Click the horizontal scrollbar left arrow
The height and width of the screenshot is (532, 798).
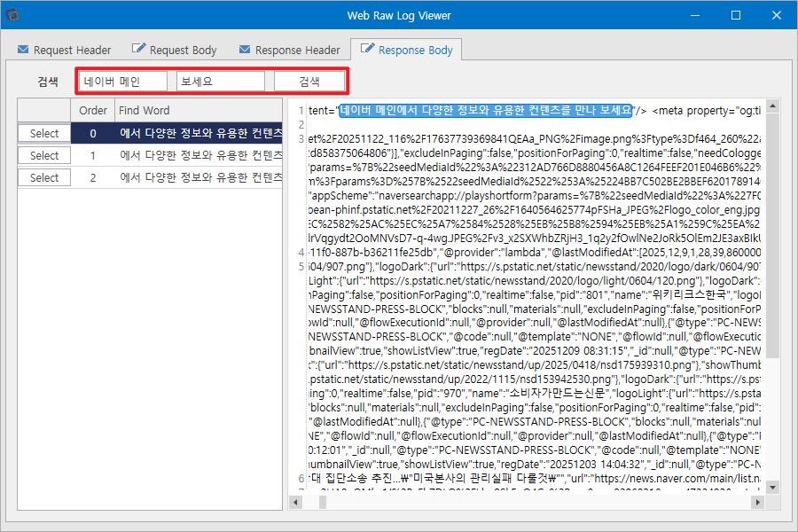295,502
